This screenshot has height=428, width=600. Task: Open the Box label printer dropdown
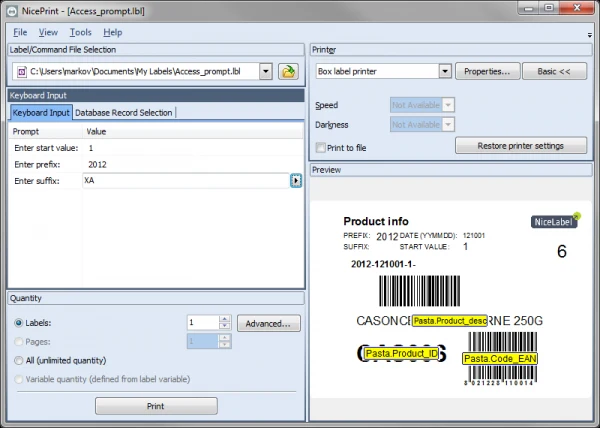point(445,71)
